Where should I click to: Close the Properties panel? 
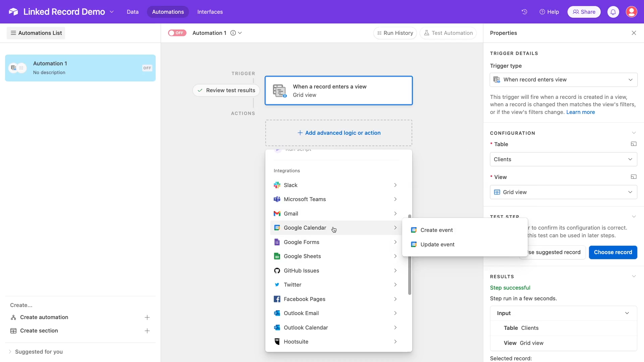634,33
